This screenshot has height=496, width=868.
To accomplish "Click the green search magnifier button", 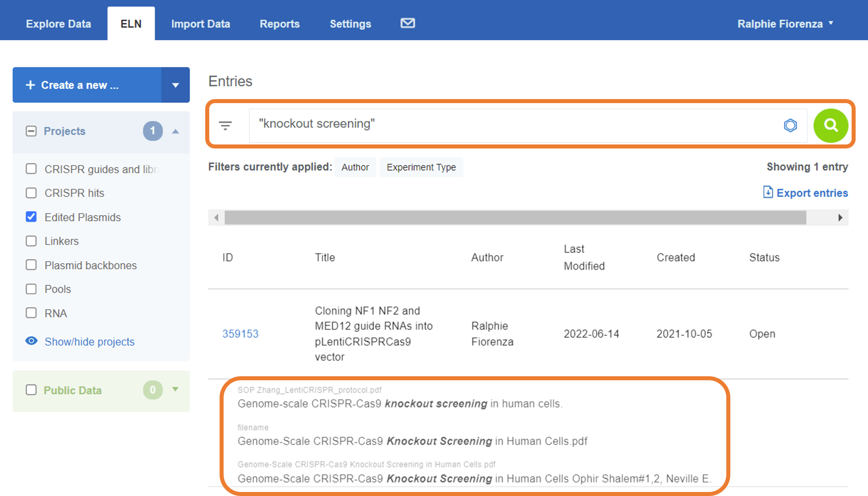I will click(x=831, y=125).
